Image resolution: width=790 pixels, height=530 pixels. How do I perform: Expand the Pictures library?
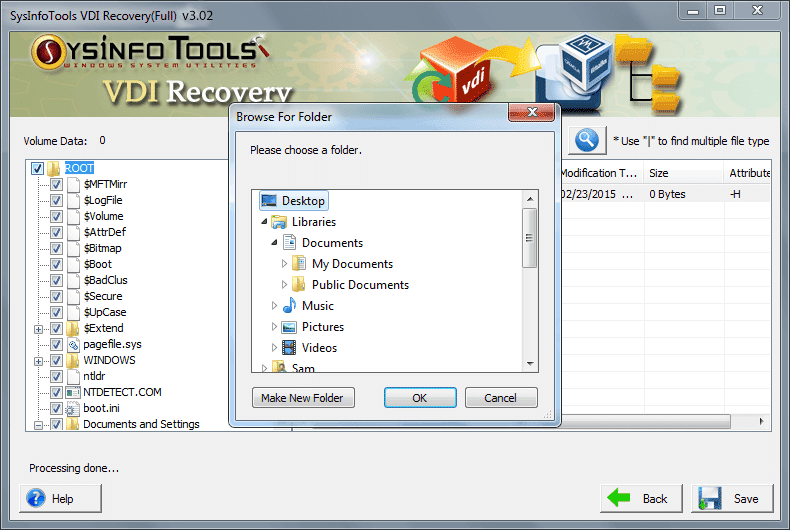[274, 326]
